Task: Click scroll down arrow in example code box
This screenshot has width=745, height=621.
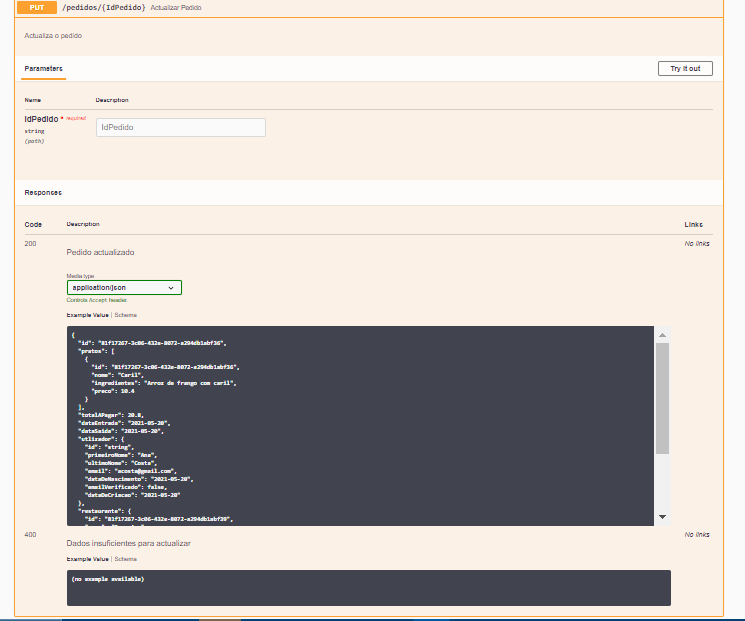Action: (x=662, y=516)
